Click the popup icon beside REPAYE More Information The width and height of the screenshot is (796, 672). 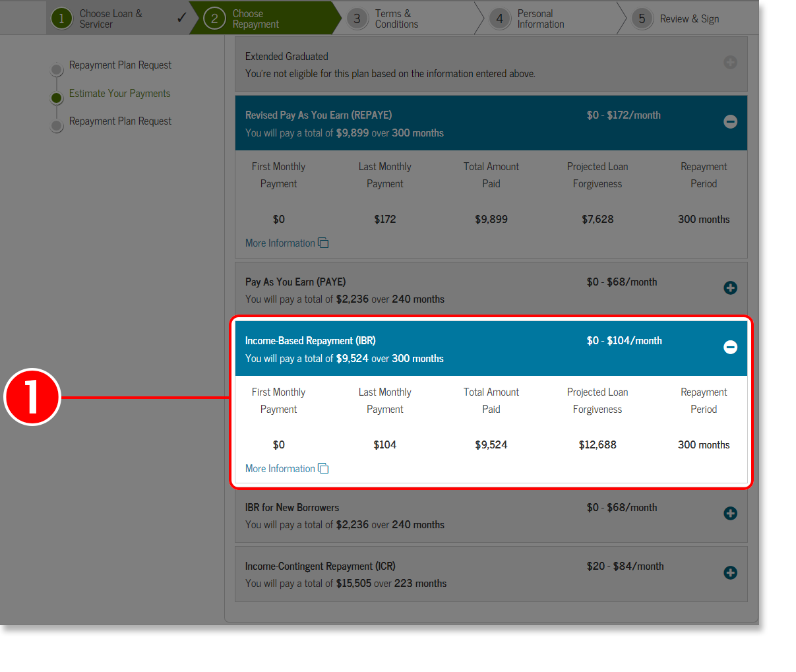click(x=323, y=243)
